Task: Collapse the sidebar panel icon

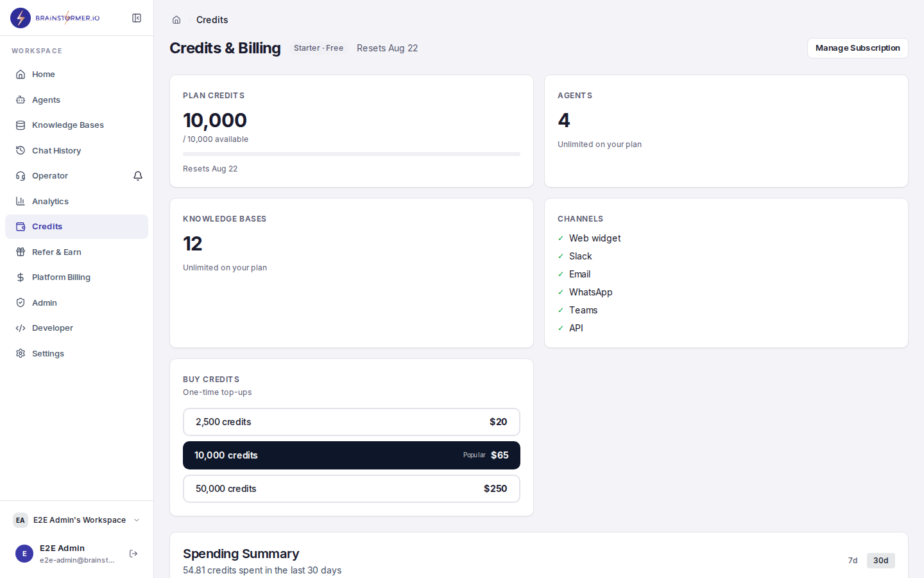Action: click(137, 18)
